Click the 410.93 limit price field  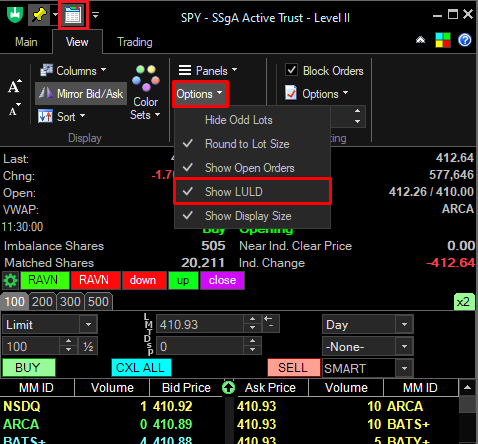(x=200, y=324)
